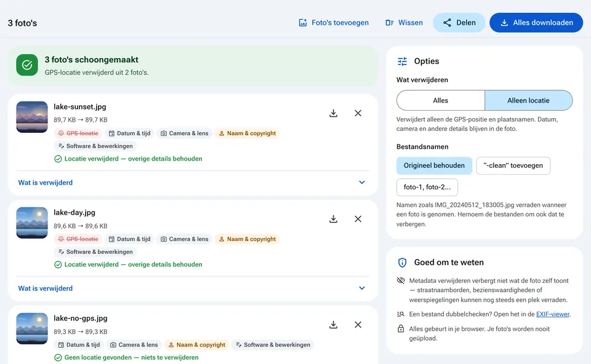Click the size text 89,6 KB → 89,6 KB
The height and width of the screenshot is (364, 591).
(80, 226)
